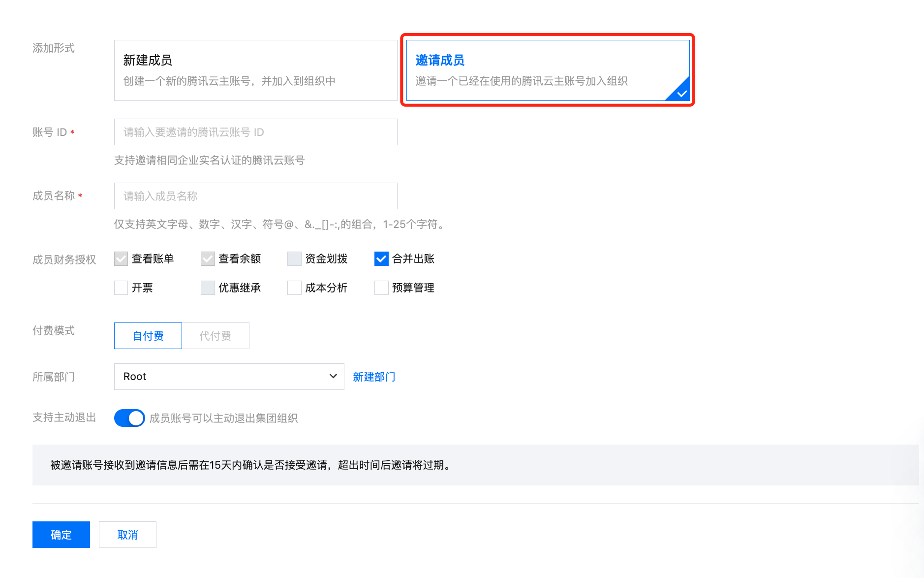
Task: Check the 资金划拨 checkbox
Action: coord(294,258)
